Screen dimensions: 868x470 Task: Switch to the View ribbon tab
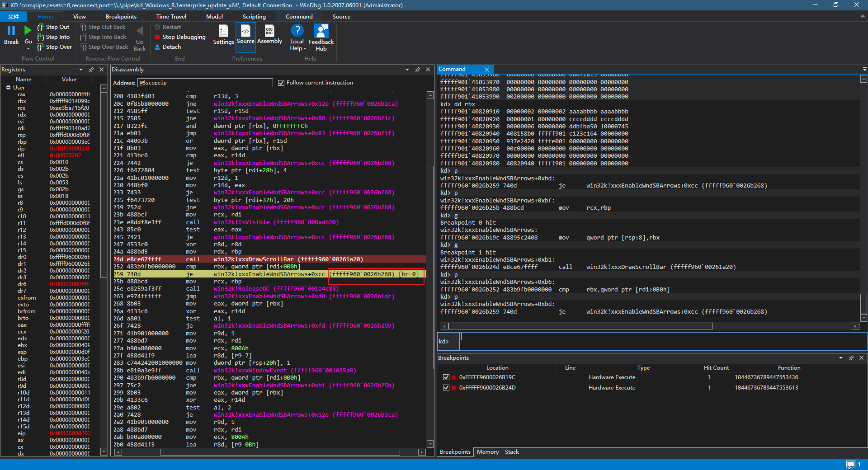point(79,17)
